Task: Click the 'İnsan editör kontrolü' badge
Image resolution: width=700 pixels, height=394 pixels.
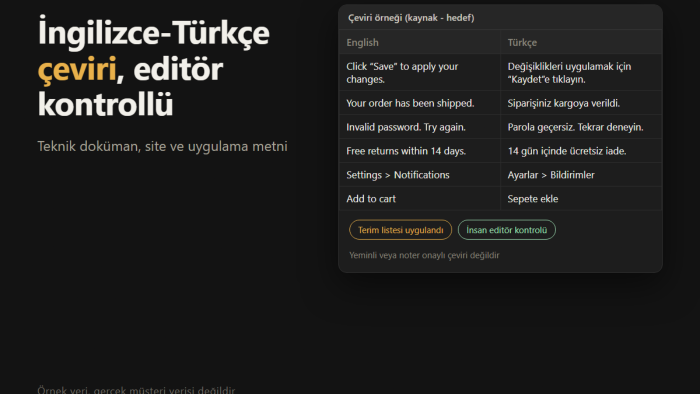Action: [x=507, y=230]
